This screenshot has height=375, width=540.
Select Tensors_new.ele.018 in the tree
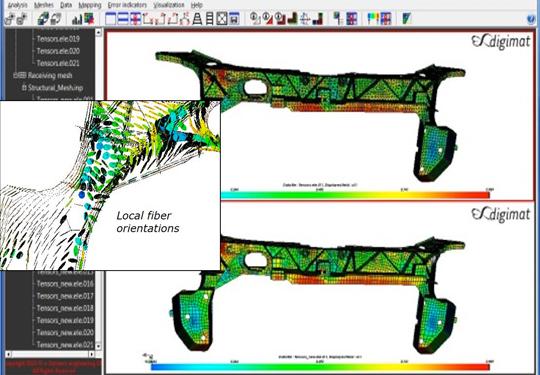tap(65, 308)
